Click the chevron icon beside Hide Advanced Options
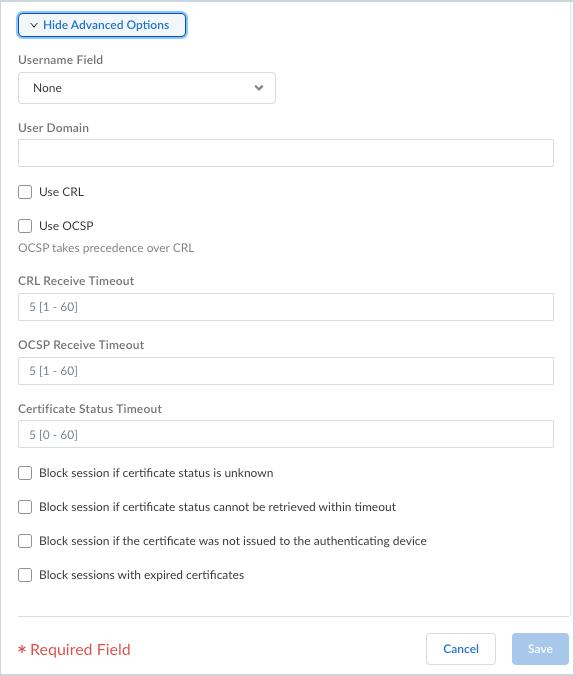The height and width of the screenshot is (676, 574). (x=34, y=25)
